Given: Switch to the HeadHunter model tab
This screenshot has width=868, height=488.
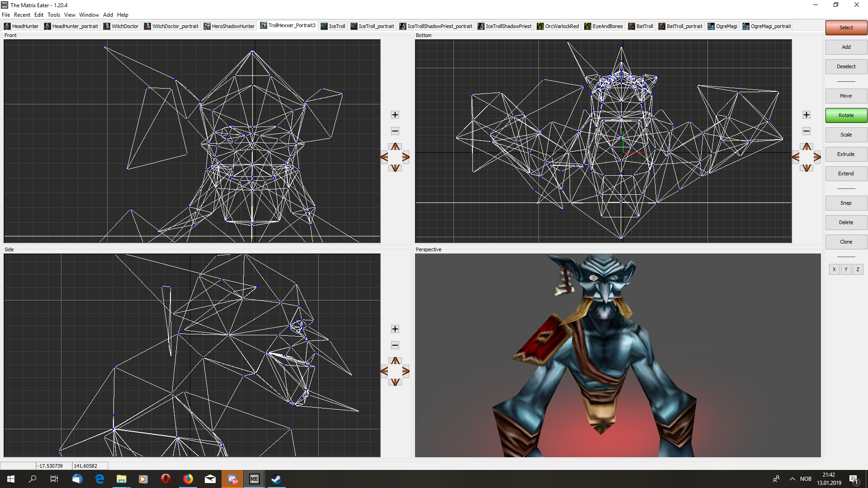Looking at the screenshot, I should coord(21,26).
